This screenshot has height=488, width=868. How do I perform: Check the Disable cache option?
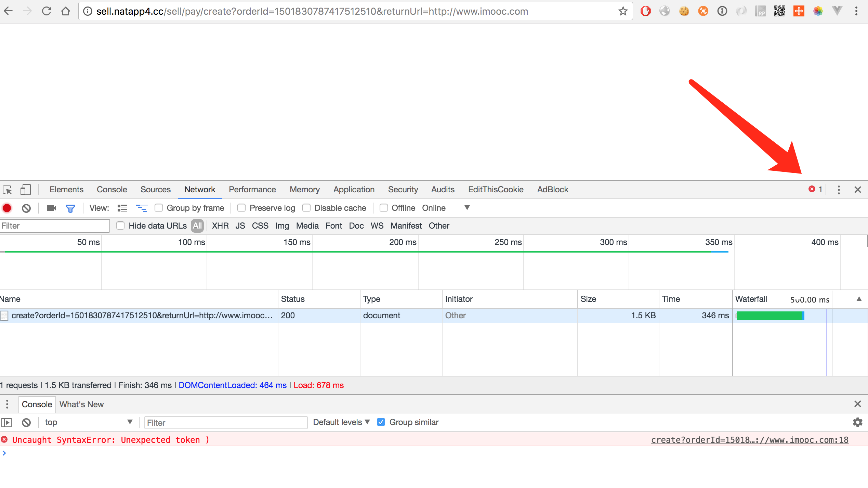(x=306, y=208)
